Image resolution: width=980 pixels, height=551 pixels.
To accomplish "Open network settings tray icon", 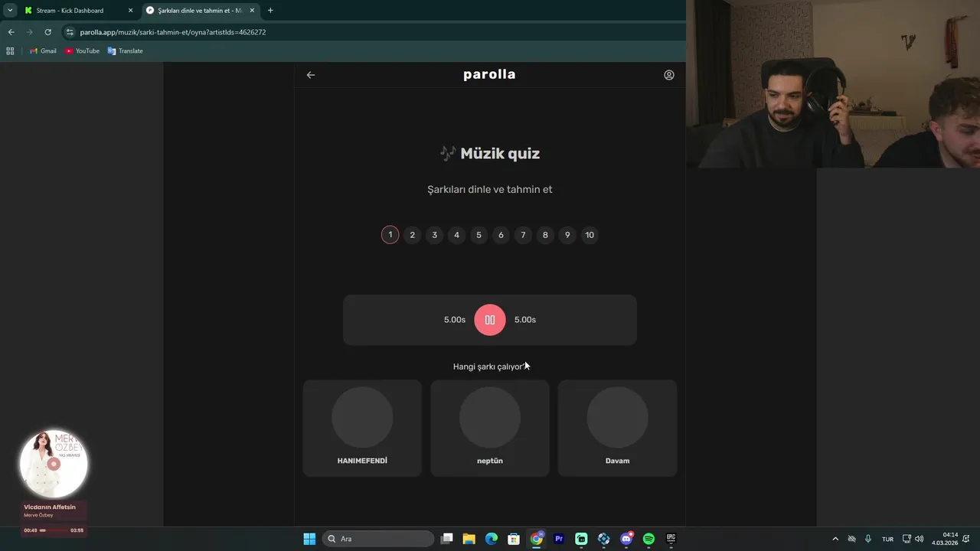I will pyautogui.click(x=906, y=539).
